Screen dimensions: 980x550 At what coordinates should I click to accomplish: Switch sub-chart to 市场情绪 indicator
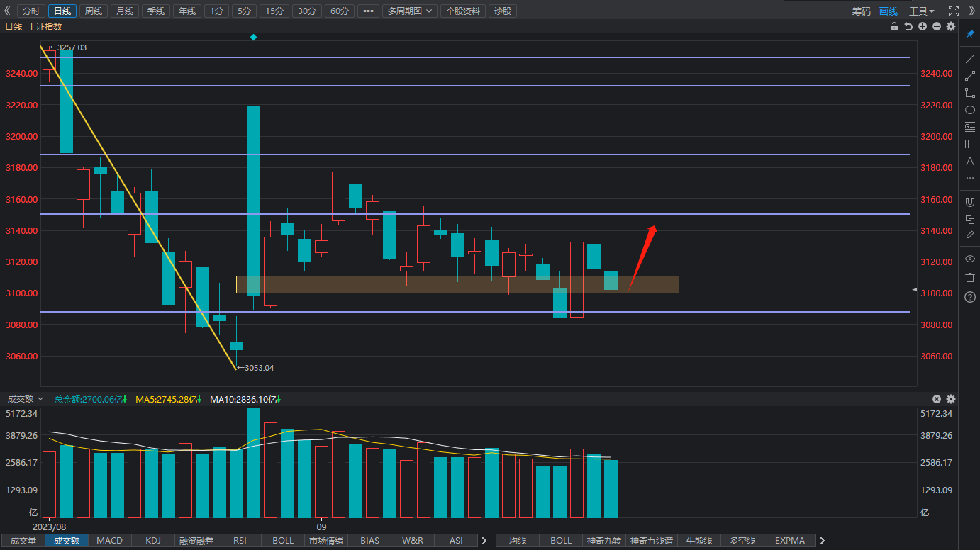[326, 541]
